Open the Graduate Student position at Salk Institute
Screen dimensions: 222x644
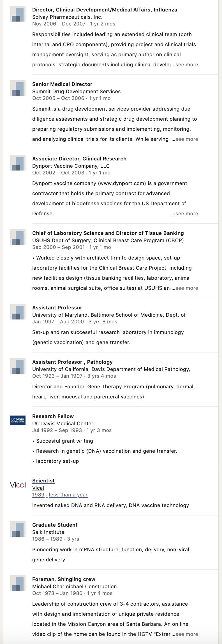55,525
